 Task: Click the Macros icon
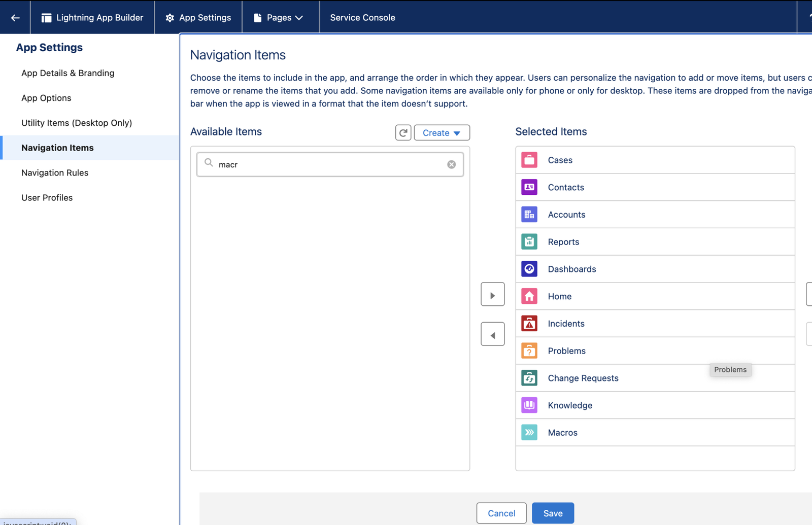[529, 432]
